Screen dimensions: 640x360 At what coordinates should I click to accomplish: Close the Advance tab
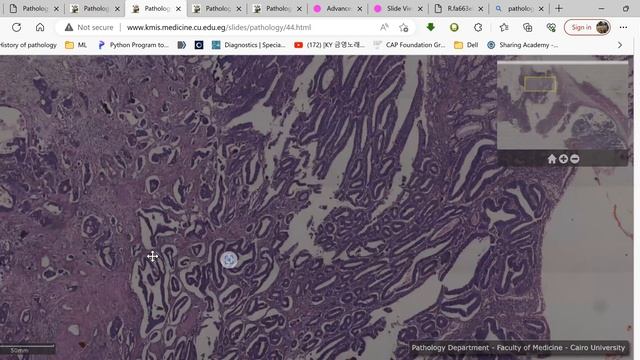360,9
